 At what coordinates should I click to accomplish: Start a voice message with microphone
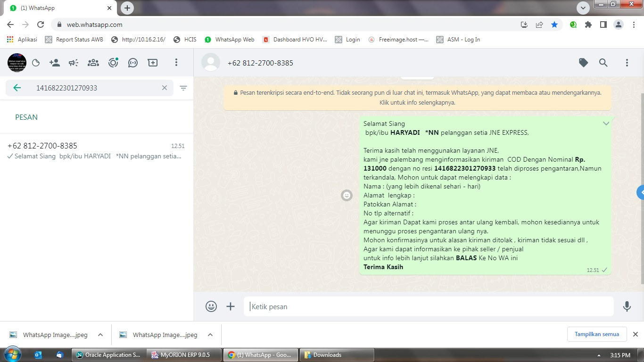tap(627, 306)
